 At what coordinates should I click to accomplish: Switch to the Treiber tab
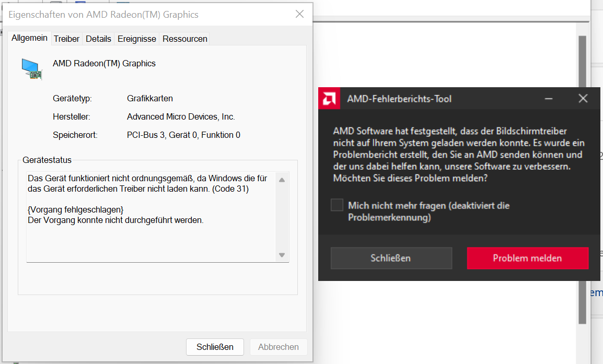click(66, 38)
